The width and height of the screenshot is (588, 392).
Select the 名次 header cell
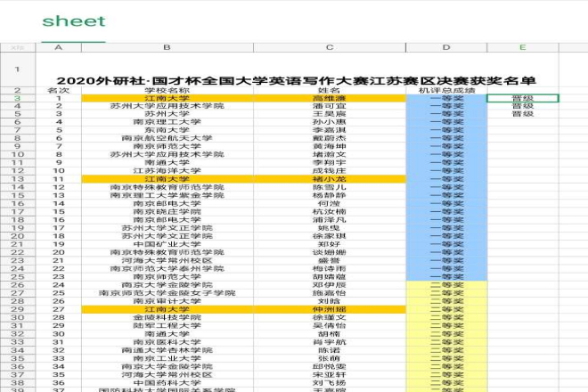pyautogui.click(x=59, y=90)
